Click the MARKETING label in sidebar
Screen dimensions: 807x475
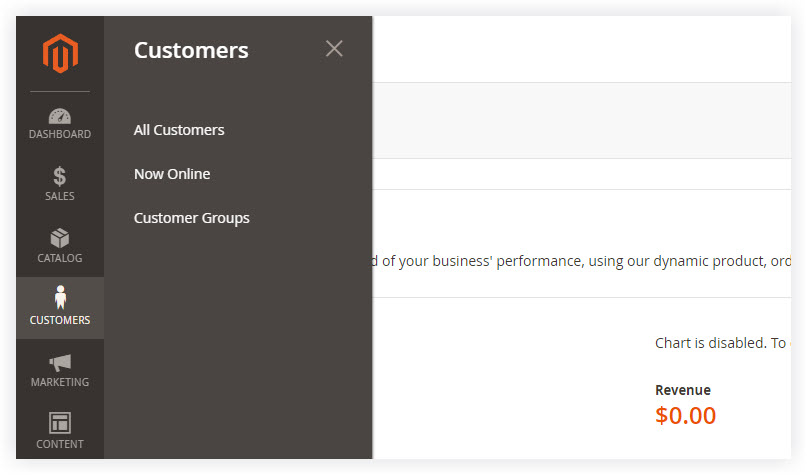(x=60, y=382)
